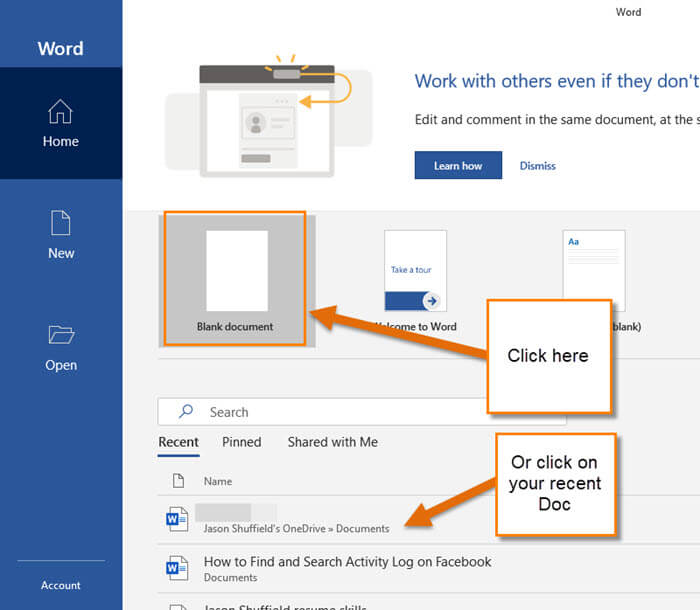Open the Home page in sidebar

pos(61,123)
